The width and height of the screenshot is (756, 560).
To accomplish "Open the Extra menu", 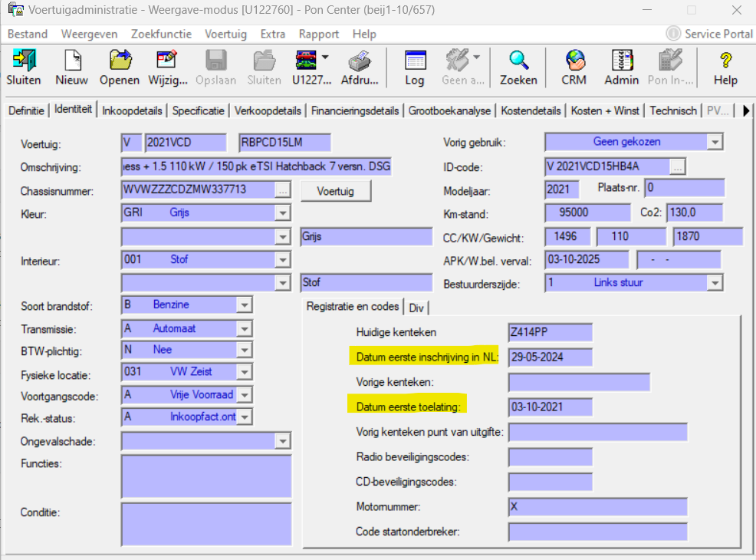I will [x=273, y=35].
